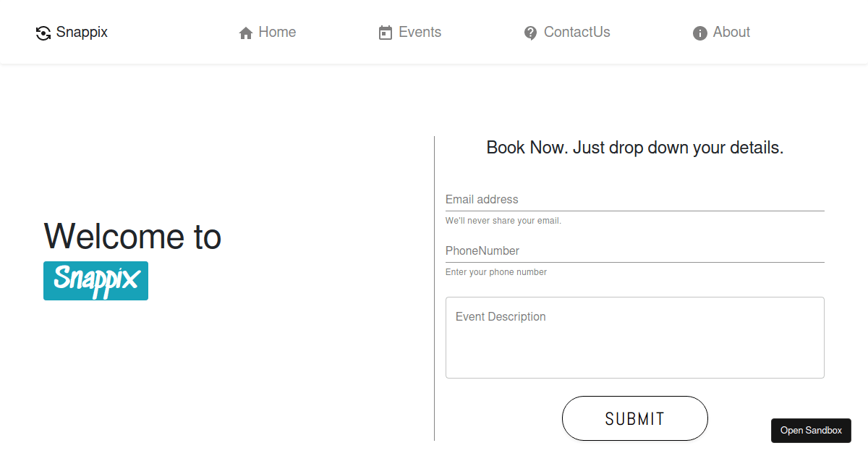Click the Snappix camera-sync logo icon

click(x=43, y=33)
